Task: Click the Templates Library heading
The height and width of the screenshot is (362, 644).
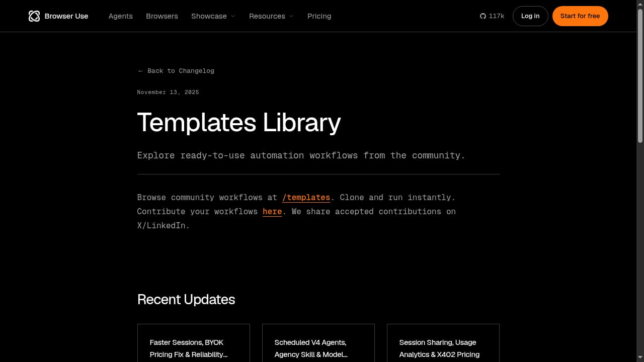Action: click(239, 123)
